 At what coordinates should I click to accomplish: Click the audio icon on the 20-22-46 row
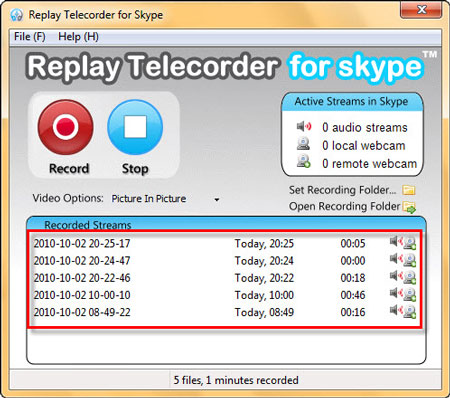396,275
